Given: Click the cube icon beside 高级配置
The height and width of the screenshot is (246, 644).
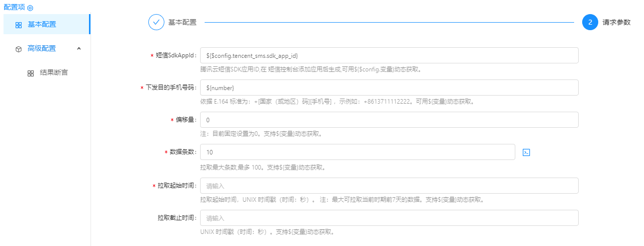Looking at the screenshot, I should (x=19, y=49).
